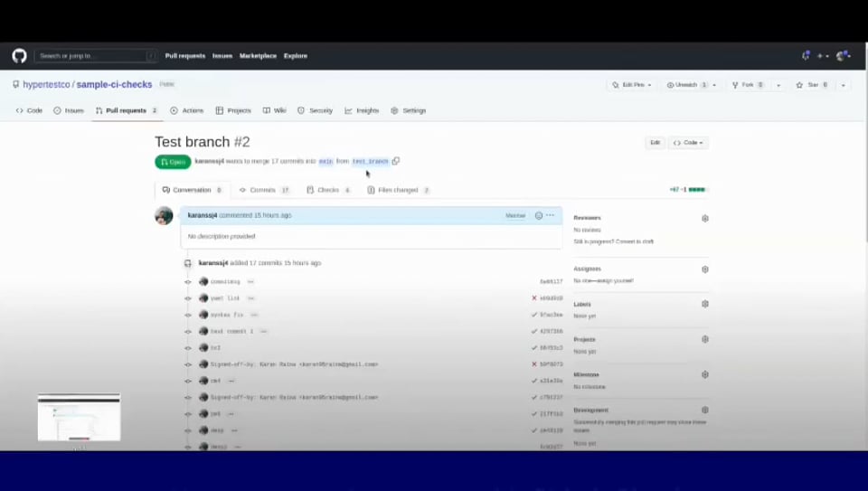Open Pull requests in the top header
Screen dimensions: 868x491
(184, 56)
